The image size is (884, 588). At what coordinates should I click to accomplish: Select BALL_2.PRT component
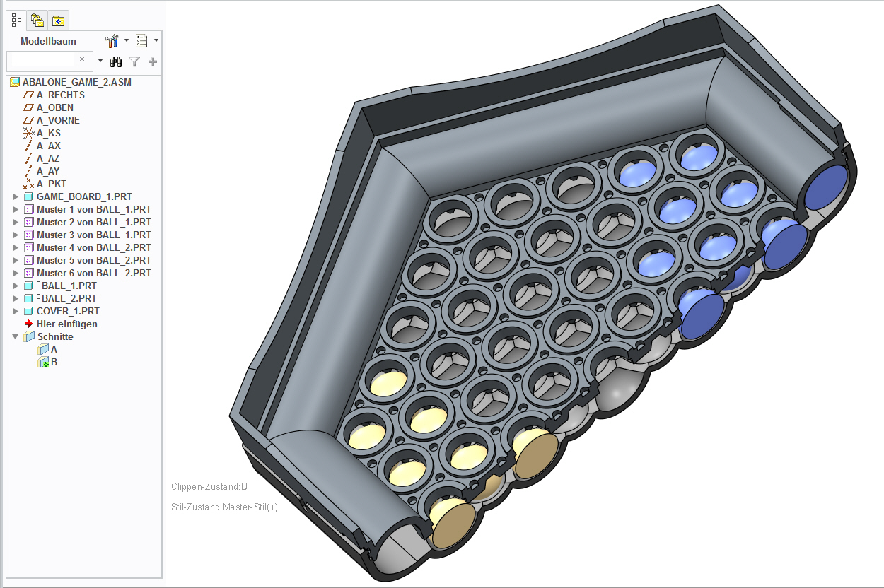pos(69,298)
